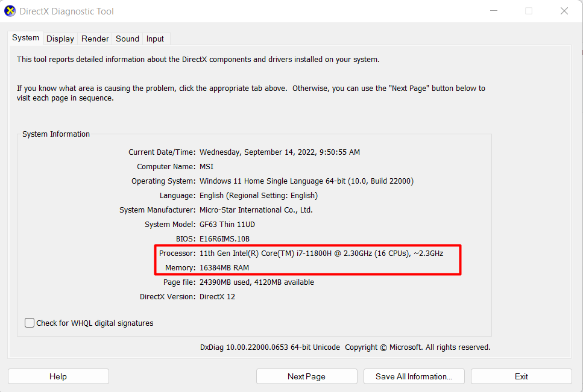Open the Display tab
Screen dimensions: 583x392
60,39
